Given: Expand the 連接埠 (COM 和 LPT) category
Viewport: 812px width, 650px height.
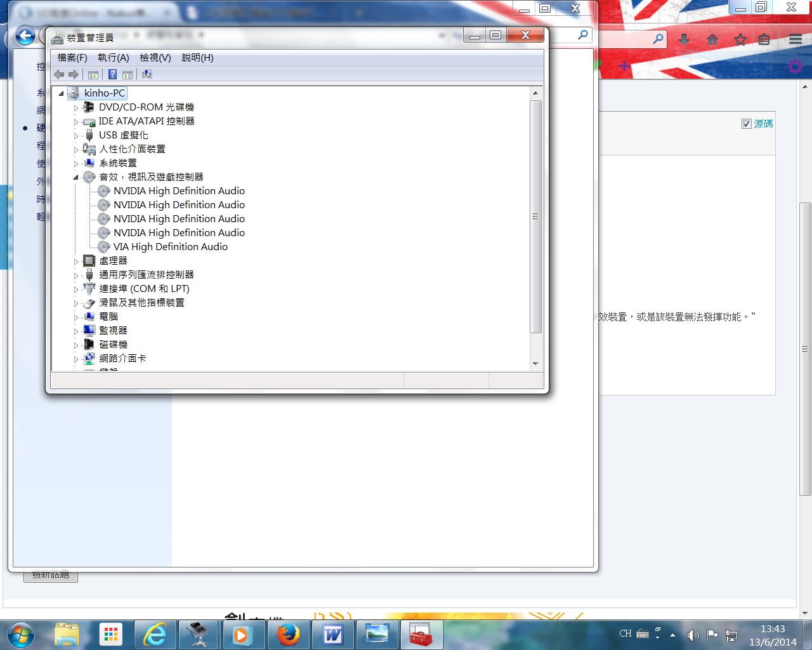Looking at the screenshot, I should tap(76, 289).
